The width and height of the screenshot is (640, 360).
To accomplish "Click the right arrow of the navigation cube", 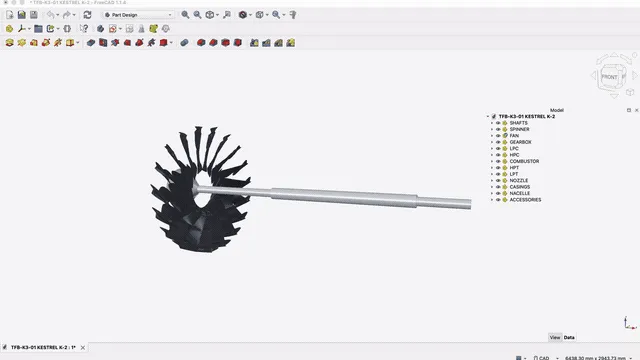I will (635, 75).
